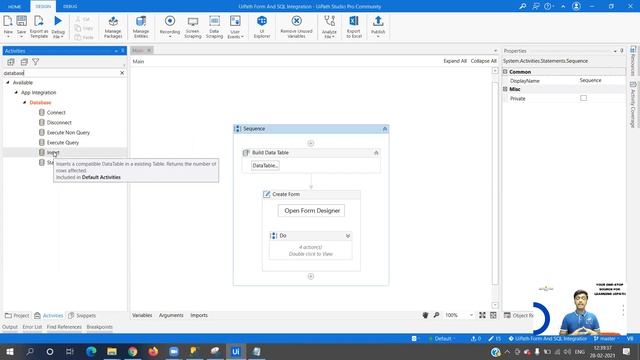640x360 pixels.
Task: Open the zoom percentage dropdown
Action: tap(471, 315)
